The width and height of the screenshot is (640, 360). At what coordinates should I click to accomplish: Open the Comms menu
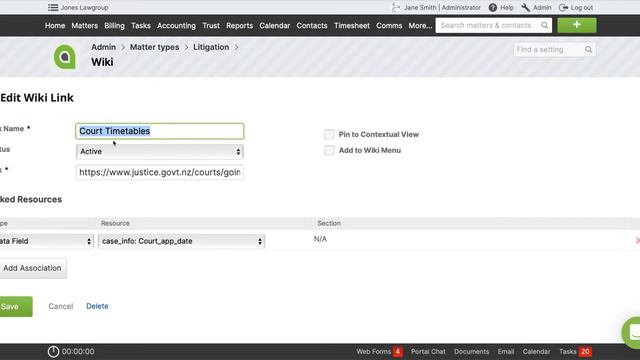point(389,25)
